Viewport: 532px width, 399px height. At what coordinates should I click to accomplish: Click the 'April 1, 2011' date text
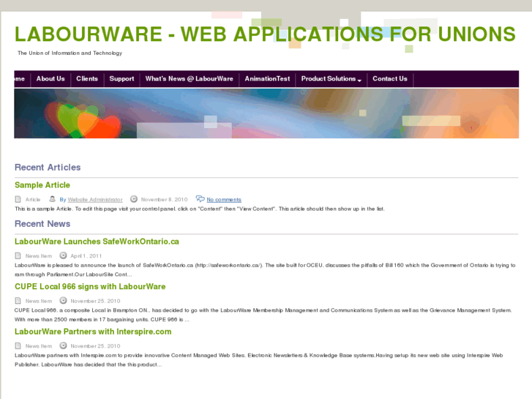86,256
